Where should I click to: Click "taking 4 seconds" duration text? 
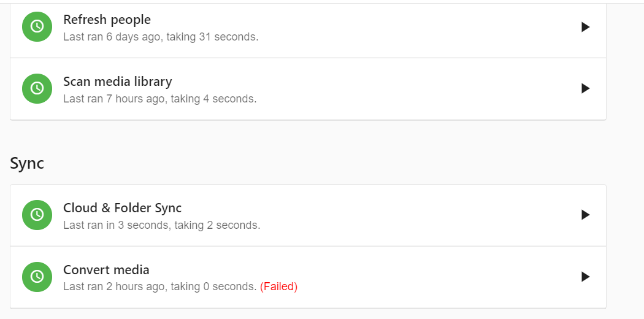point(213,99)
